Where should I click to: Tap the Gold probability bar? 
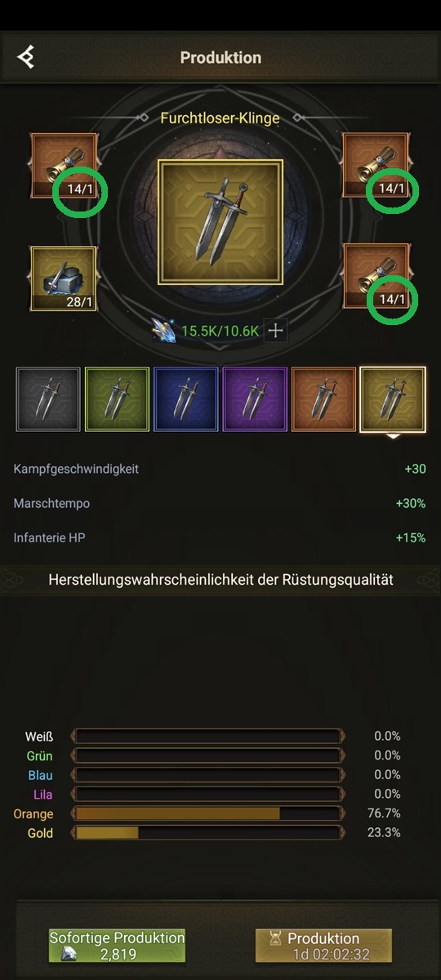[x=207, y=833]
